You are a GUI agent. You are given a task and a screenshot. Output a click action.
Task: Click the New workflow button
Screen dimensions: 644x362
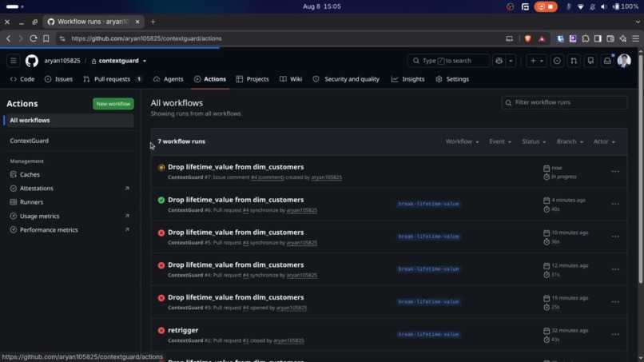tap(113, 104)
